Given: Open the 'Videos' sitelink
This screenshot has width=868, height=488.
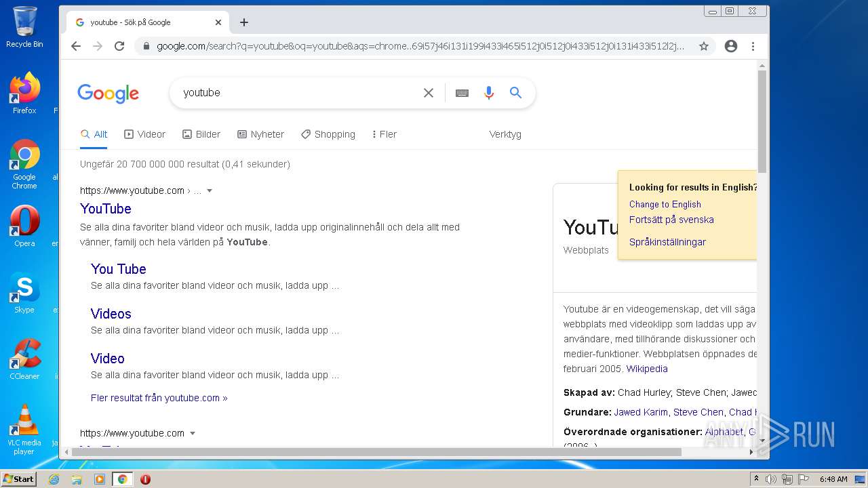Looking at the screenshot, I should (x=111, y=314).
